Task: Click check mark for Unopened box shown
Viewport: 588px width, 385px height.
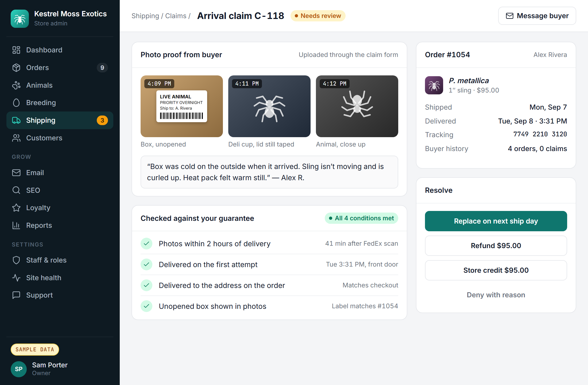Action: pos(146,306)
